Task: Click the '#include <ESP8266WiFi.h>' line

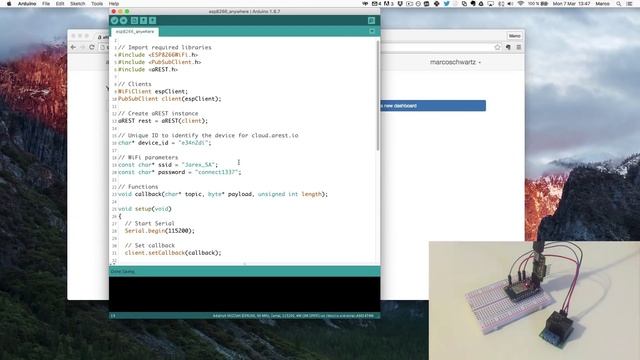Action: (x=158, y=55)
